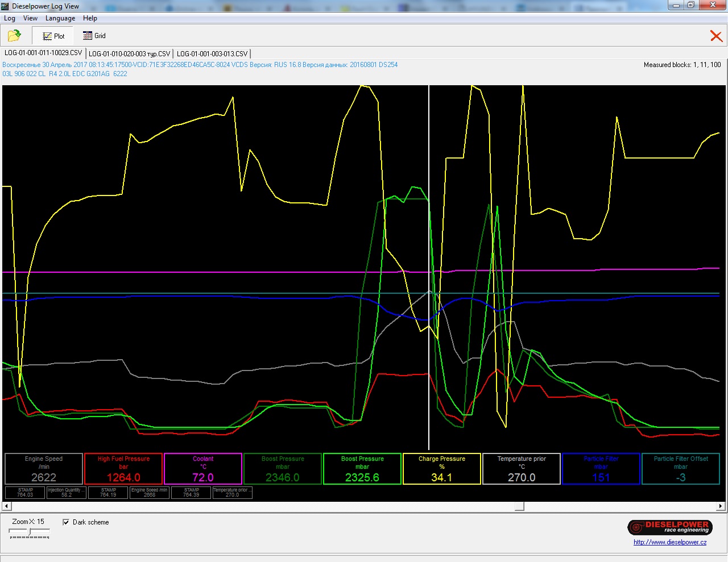Screen dimensions: 728x562
Task: Open the View menu
Action: click(x=30, y=18)
